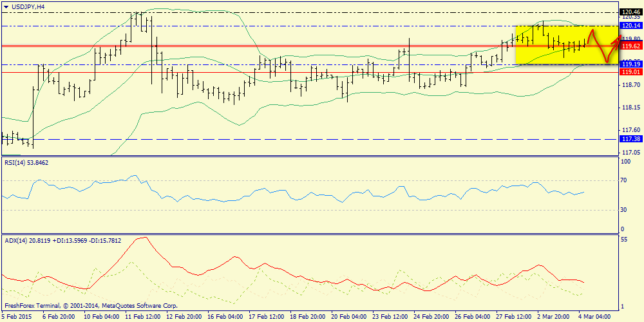Click the USDJPY,H4 chart title

pos(28,6)
